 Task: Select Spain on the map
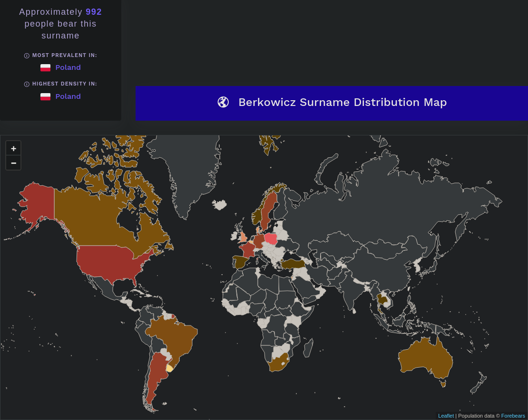click(240, 262)
